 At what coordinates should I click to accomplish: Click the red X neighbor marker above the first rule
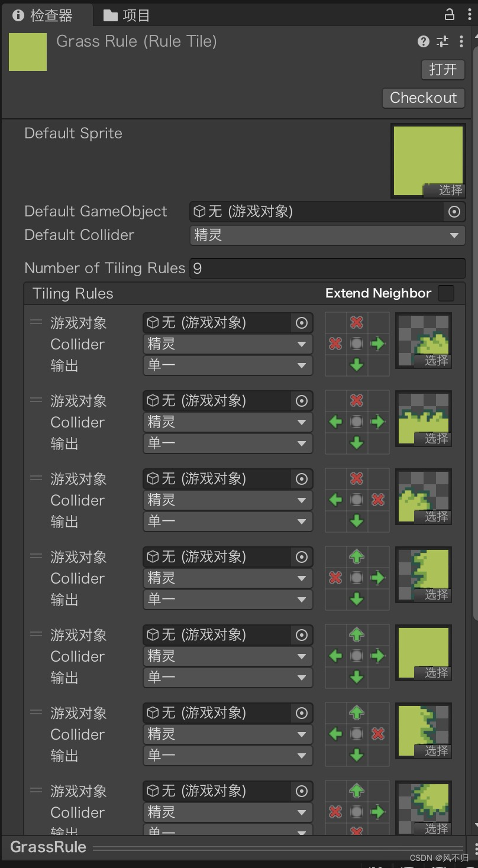[x=356, y=323]
